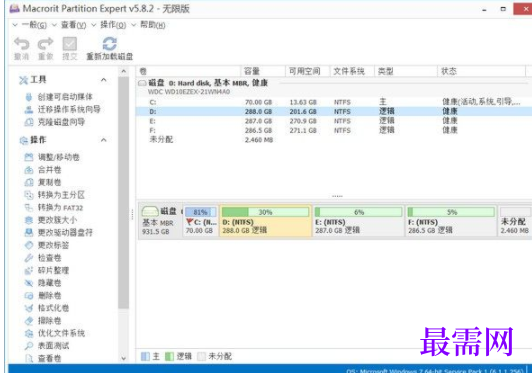
Task: Click the 查看卷 icon
Action: click(29, 358)
